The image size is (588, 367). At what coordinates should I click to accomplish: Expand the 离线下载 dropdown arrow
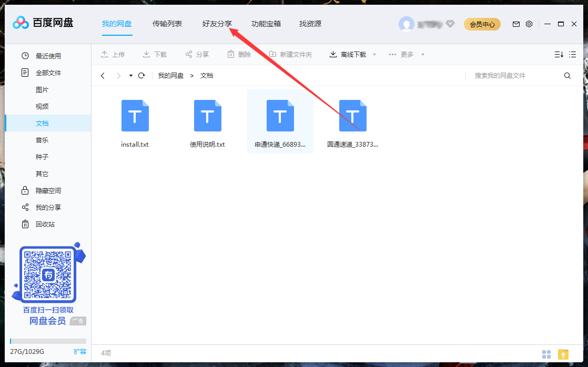[374, 54]
